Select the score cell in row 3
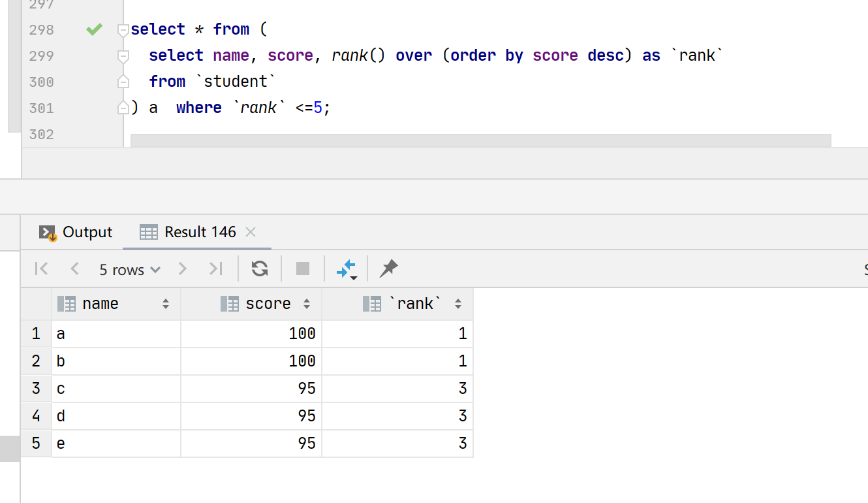Viewport: 868px width, 503px height. click(x=251, y=389)
